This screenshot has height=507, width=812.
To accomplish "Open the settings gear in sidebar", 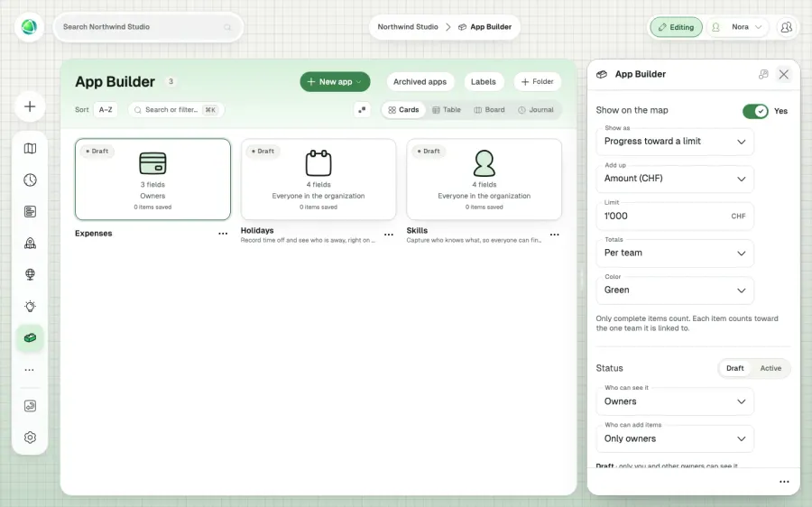I will coord(30,438).
